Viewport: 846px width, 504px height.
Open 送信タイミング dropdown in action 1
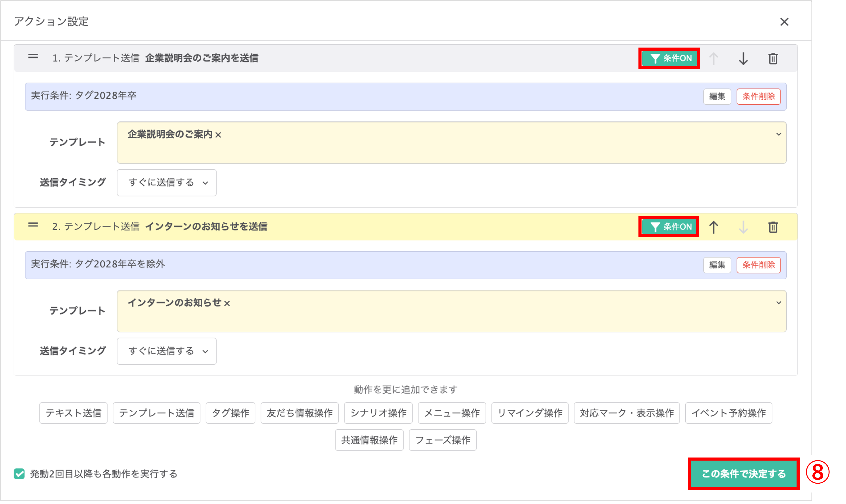pos(166,183)
